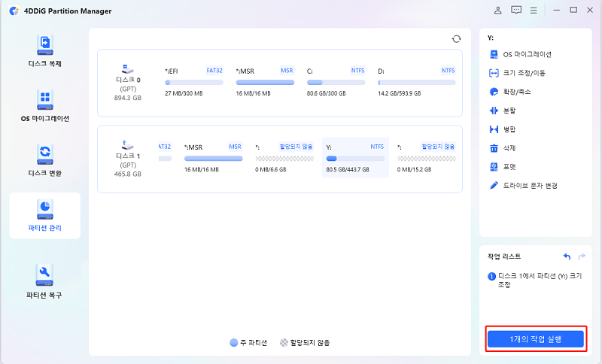This screenshot has width=602, height=364.
Task: Undo the last pending task
Action: tap(567, 256)
